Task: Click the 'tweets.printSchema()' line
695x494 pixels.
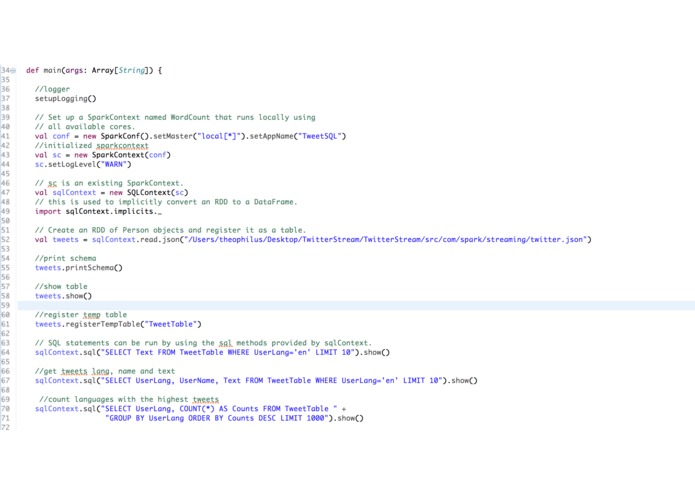Action: coord(79,268)
